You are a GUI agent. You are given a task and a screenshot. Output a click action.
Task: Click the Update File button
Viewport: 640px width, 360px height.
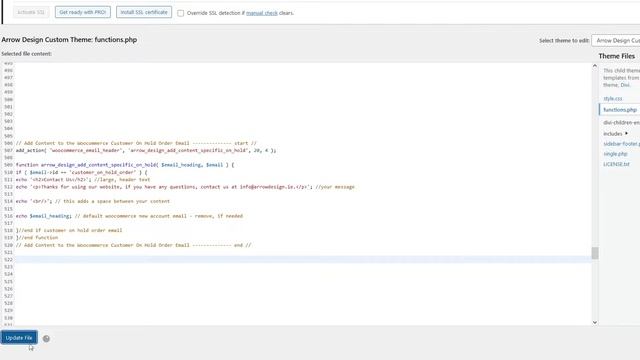[x=19, y=338]
